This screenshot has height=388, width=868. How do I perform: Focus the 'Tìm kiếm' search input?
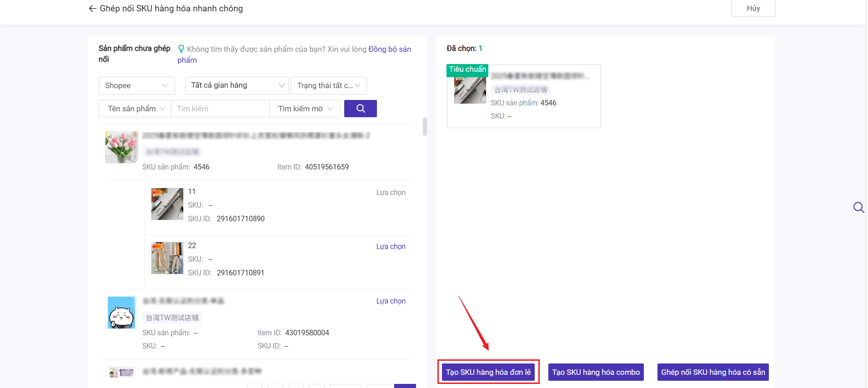[x=220, y=109]
